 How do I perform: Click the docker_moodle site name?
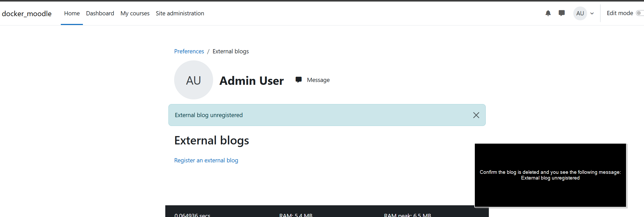point(27,14)
